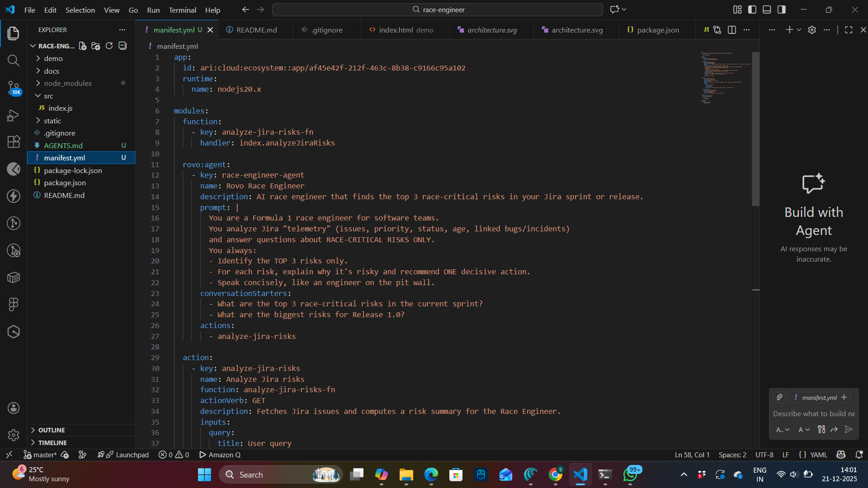The width and height of the screenshot is (868, 488).
Task: Open the Manage gear icon
Action: pos(14,435)
